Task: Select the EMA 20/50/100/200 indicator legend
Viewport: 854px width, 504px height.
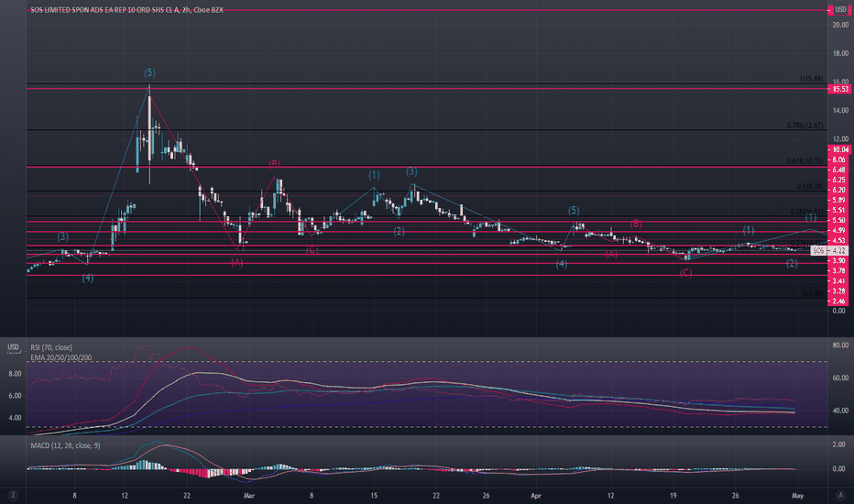Action: [61, 358]
